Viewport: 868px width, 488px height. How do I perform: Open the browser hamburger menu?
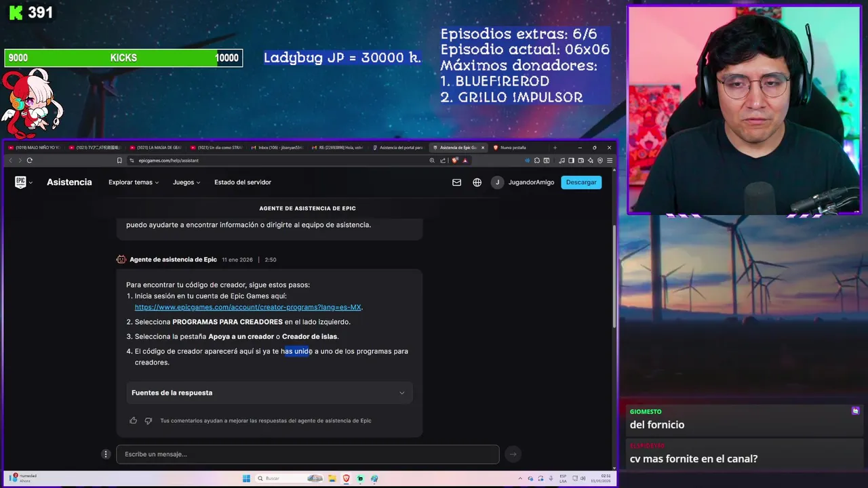tap(610, 161)
